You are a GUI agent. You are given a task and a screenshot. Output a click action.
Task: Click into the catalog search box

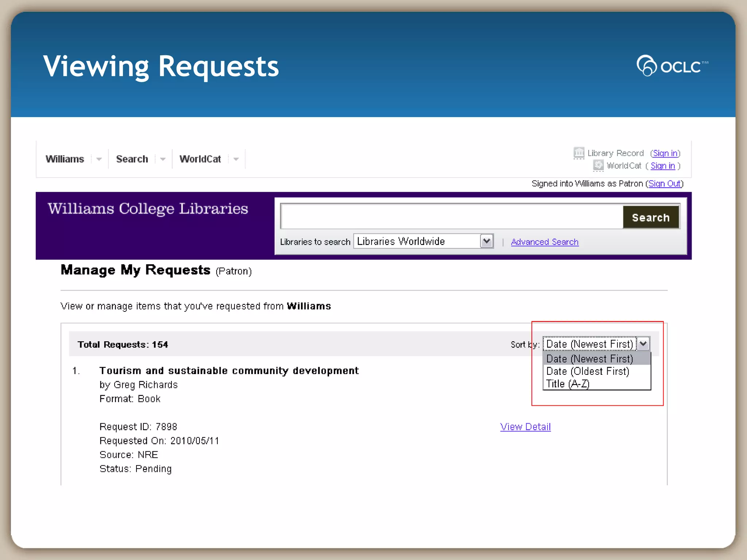coord(452,217)
